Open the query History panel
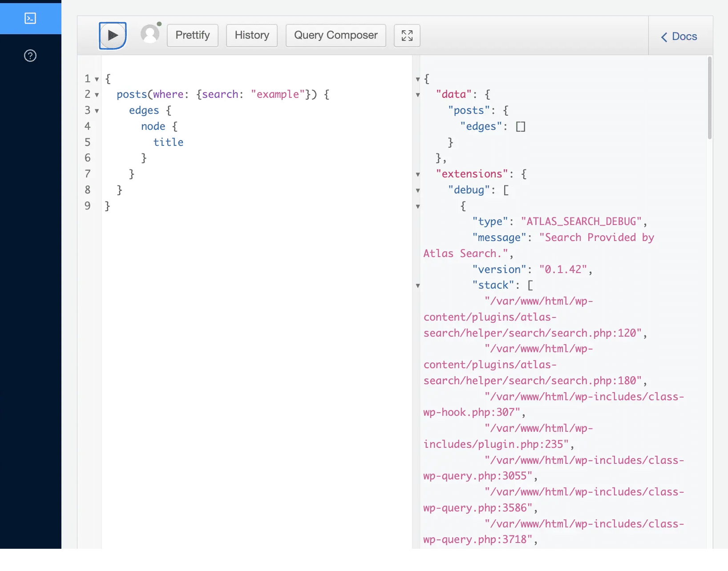The image size is (728, 571). (x=251, y=35)
